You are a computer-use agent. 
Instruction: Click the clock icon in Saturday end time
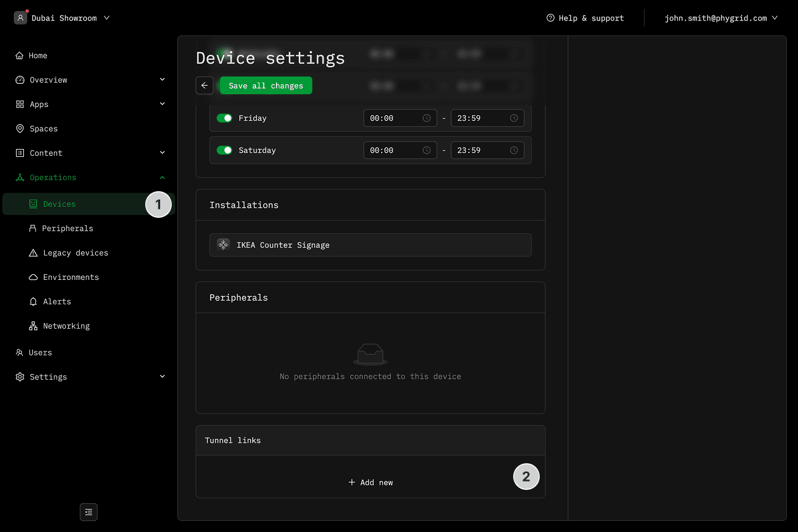[x=514, y=150]
